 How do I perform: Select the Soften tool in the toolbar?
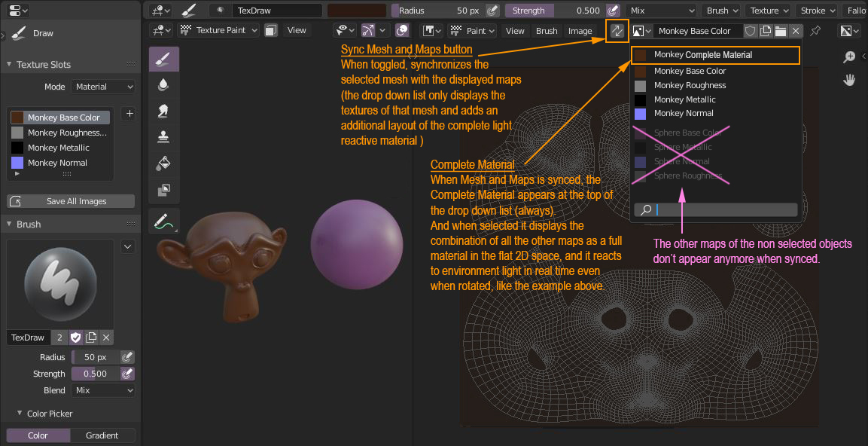point(164,85)
